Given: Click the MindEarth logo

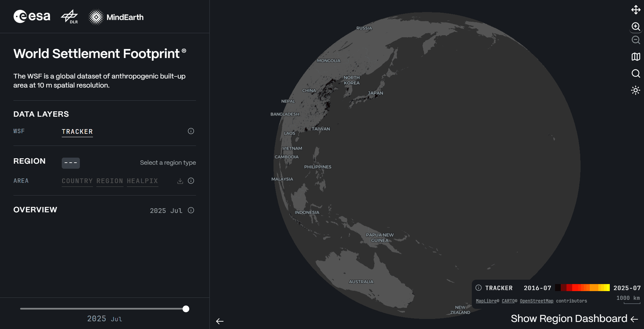Looking at the screenshot, I should [116, 17].
